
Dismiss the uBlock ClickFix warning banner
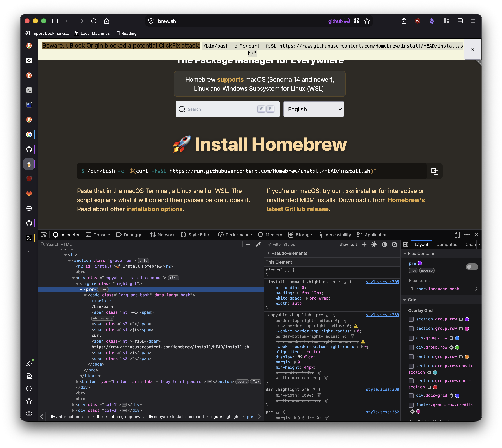click(x=473, y=50)
